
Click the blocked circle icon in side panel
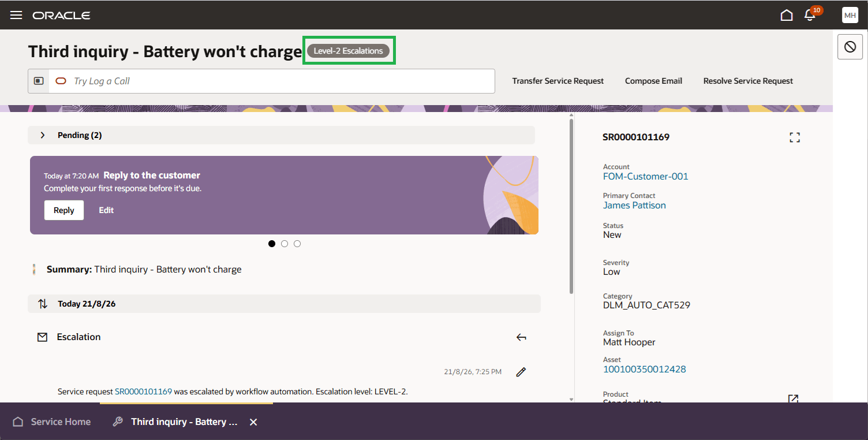[x=850, y=47]
